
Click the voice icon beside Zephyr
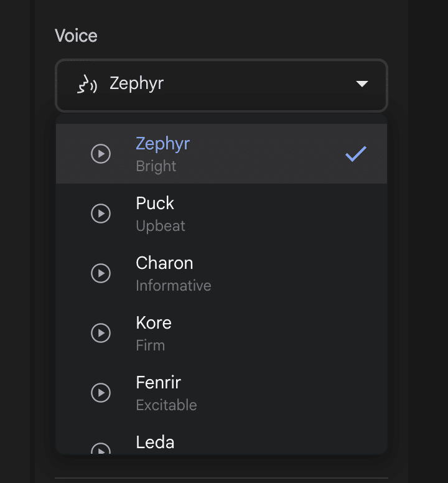point(86,84)
